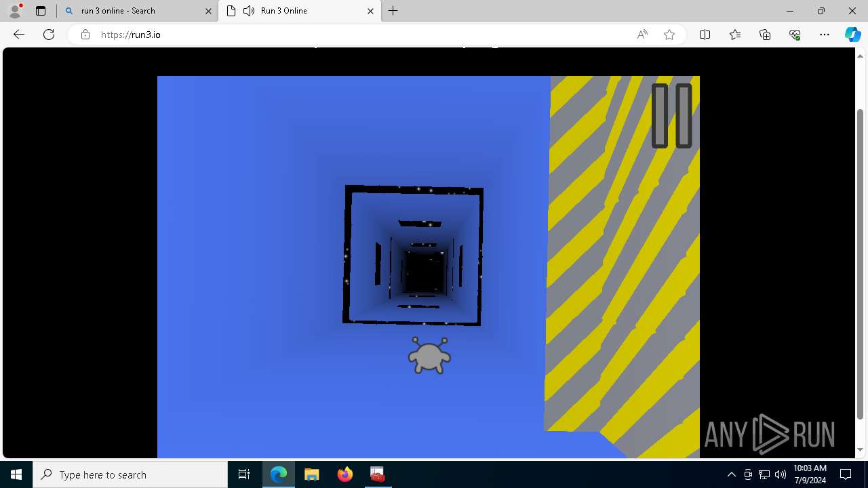The width and height of the screenshot is (868, 488).
Task: Open the red toolbox app on taskbar
Action: [378, 474]
